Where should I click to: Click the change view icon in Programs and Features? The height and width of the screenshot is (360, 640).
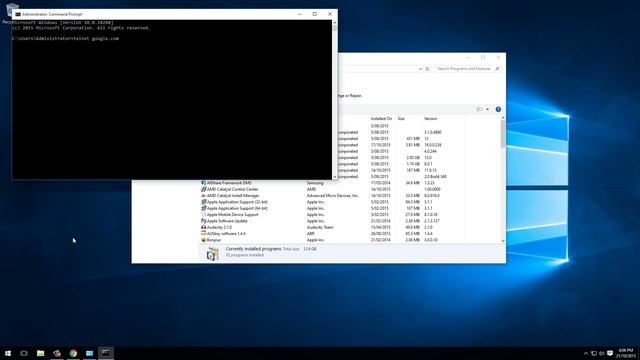480,109
